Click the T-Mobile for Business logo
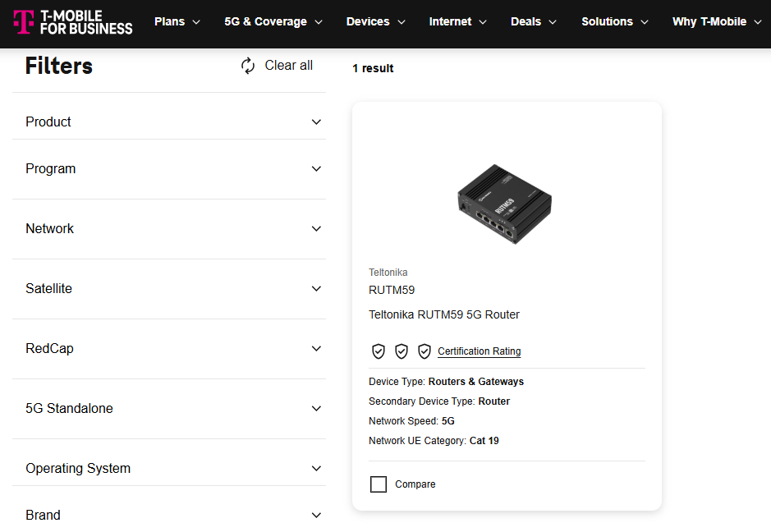Viewport: 771px width, 532px height. (72, 22)
